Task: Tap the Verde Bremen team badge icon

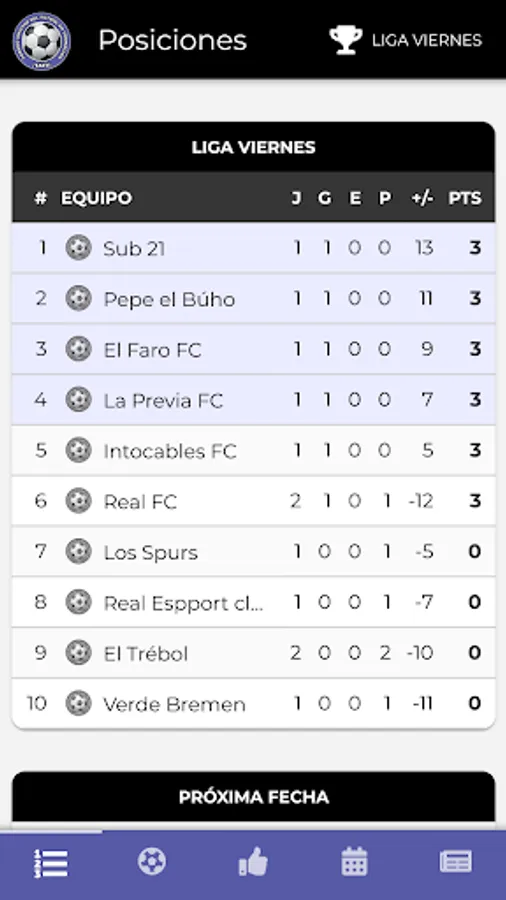Action: pos(78,704)
